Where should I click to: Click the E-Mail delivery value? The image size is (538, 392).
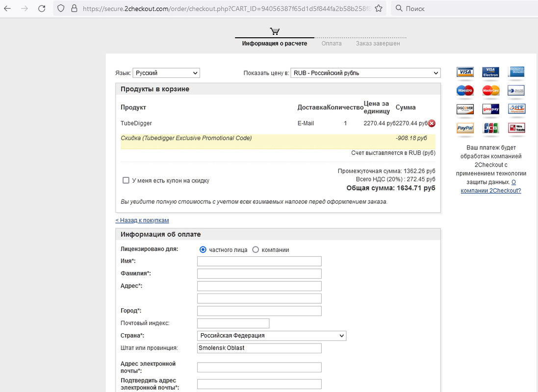[x=306, y=123]
